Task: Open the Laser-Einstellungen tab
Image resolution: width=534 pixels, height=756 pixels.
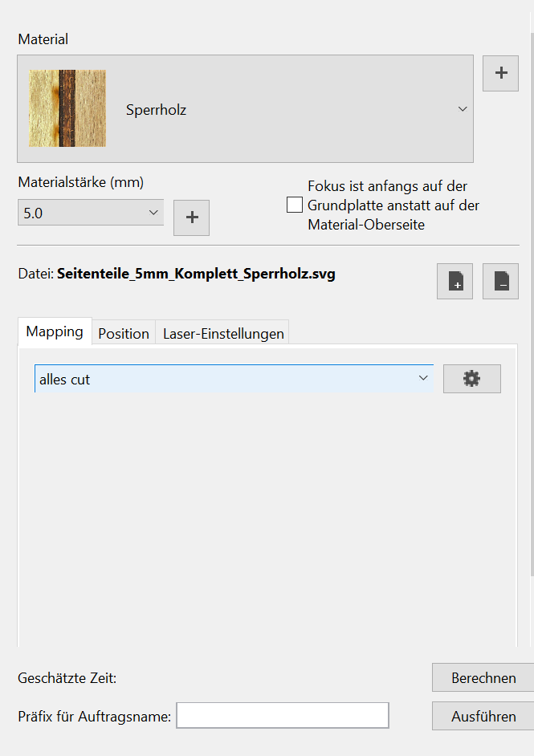Action: (223, 333)
